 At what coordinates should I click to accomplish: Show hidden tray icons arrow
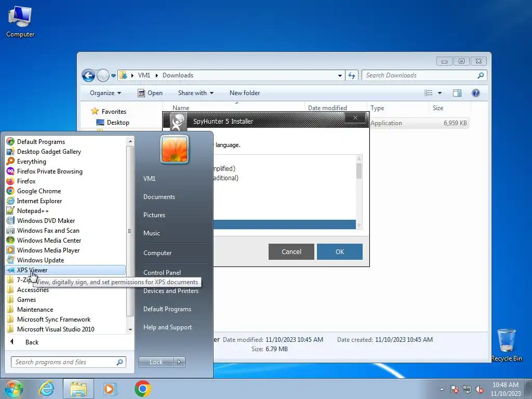[442, 389]
